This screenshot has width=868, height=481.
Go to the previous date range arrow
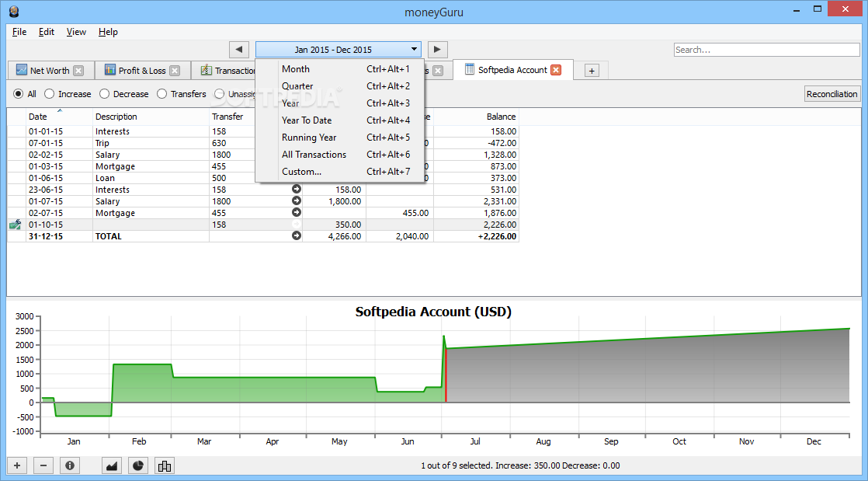pyautogui.click(x=238, y=49)
